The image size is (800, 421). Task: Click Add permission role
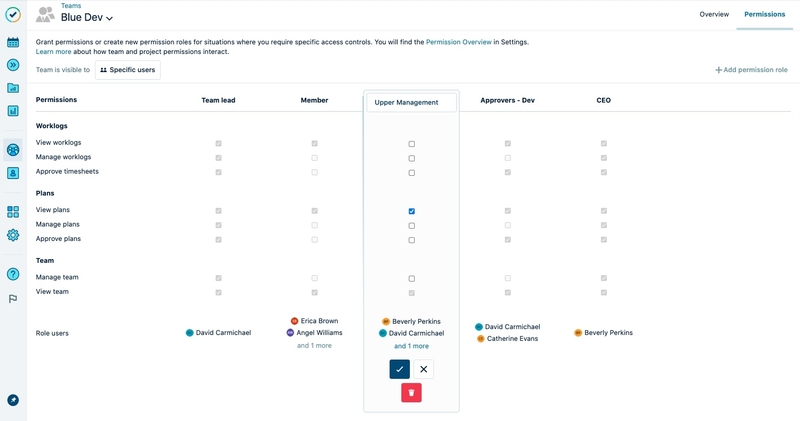(x=751, y=70)
